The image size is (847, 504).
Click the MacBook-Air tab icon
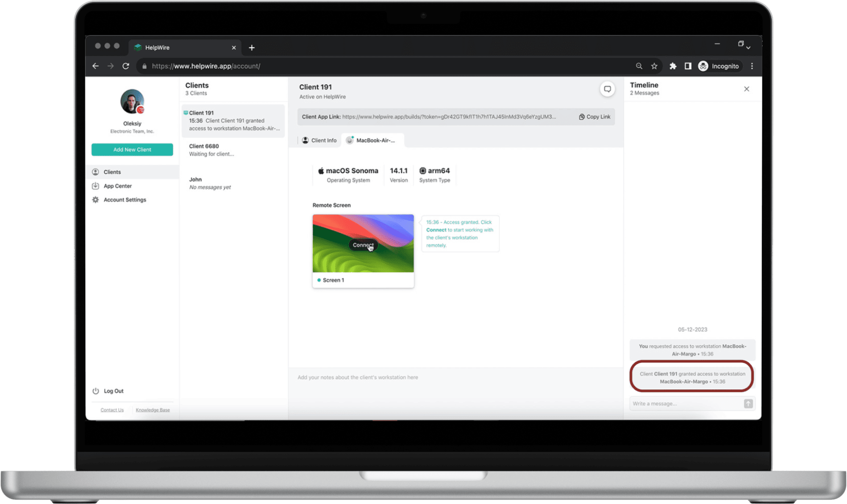[350, 140]
